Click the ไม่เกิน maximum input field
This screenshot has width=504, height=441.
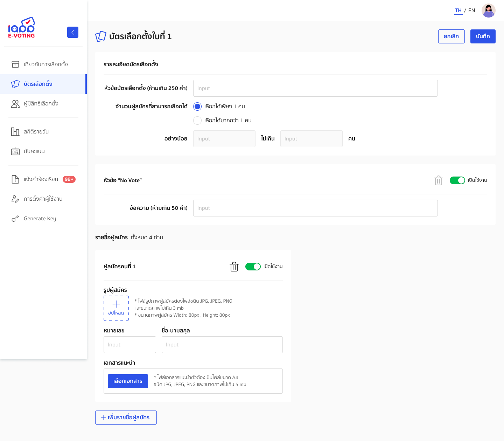click(311, 139)
